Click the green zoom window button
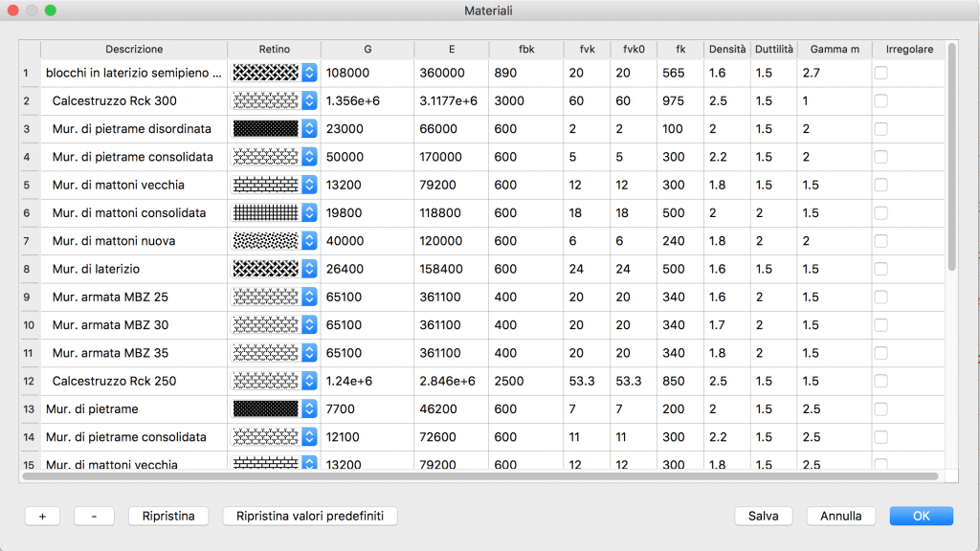980x551 pixels. (x=51, y=11)
